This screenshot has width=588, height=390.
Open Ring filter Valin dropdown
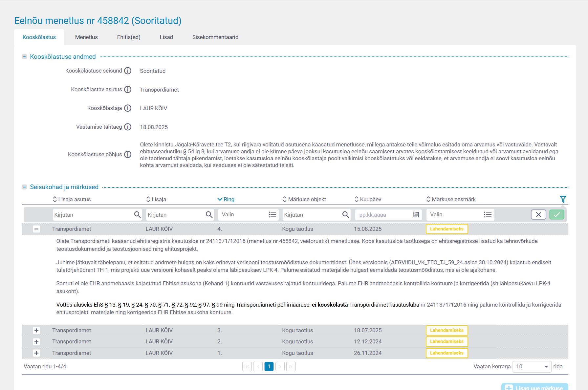248,215
